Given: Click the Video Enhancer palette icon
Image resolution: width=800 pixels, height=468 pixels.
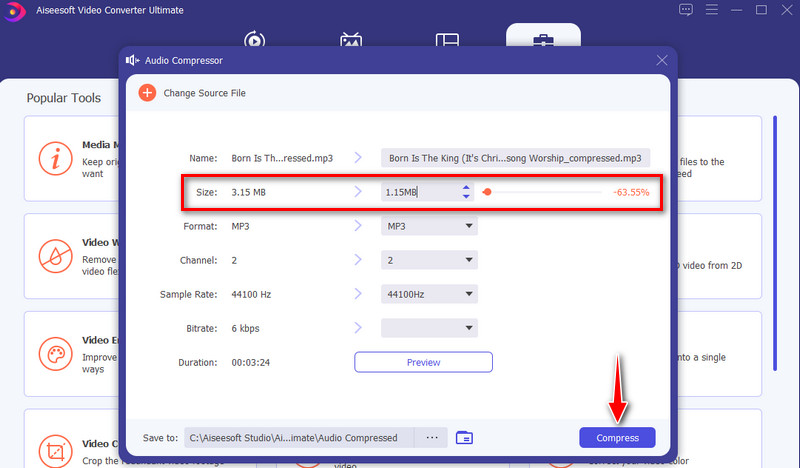Looking at the screenshot, I should coord(57,355).
